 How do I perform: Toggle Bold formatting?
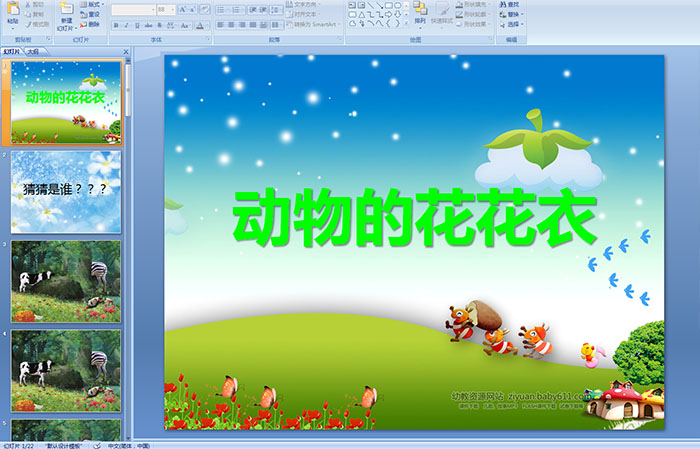pos(116,25)
